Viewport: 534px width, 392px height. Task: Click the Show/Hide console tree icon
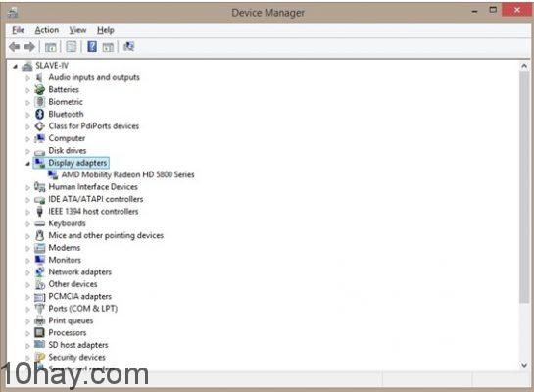point(50,47)
